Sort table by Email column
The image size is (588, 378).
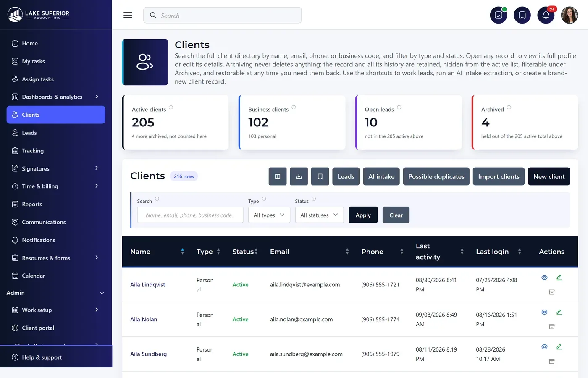point(347,252)
